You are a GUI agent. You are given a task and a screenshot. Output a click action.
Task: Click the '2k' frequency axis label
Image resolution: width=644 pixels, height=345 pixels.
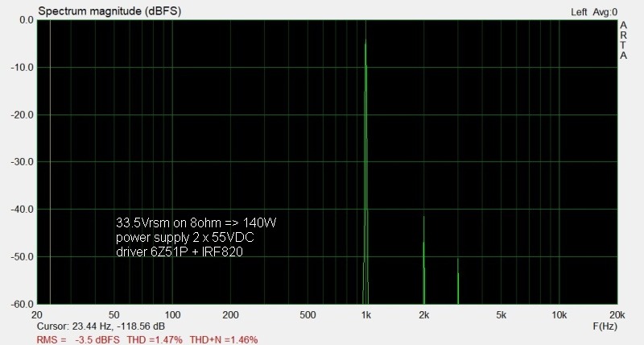point(424,315)
